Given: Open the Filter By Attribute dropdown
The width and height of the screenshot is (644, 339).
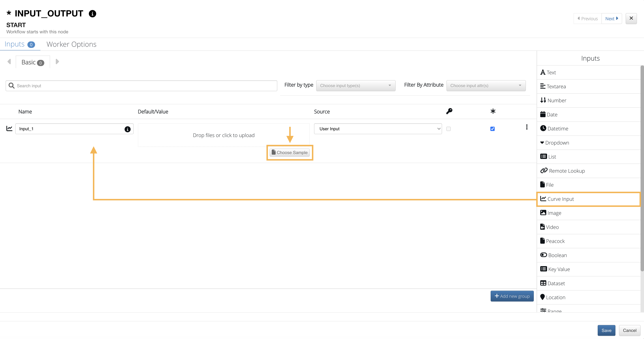Looking at the screenshot, I should [x=486, y=86].
